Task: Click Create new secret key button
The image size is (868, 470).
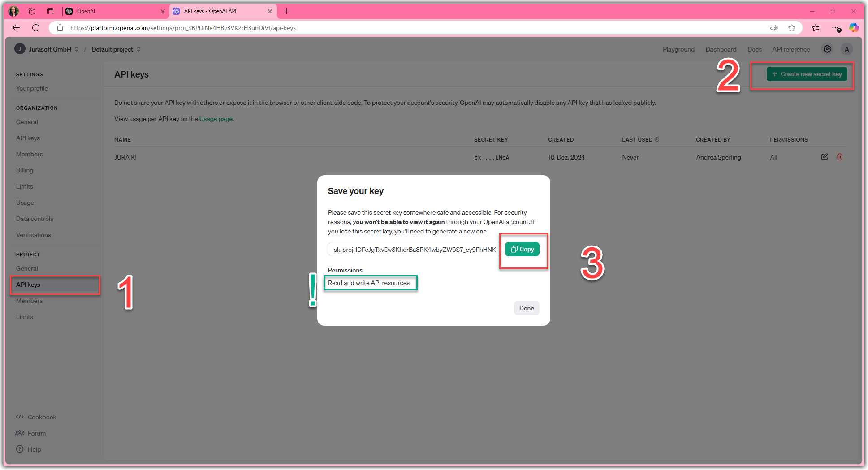Action: coord(807,74)
